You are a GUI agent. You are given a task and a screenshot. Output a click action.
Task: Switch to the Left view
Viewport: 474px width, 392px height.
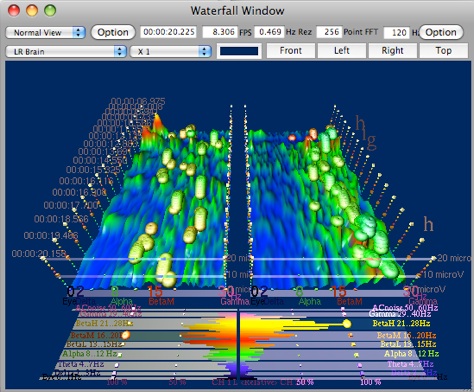(342, 51)
